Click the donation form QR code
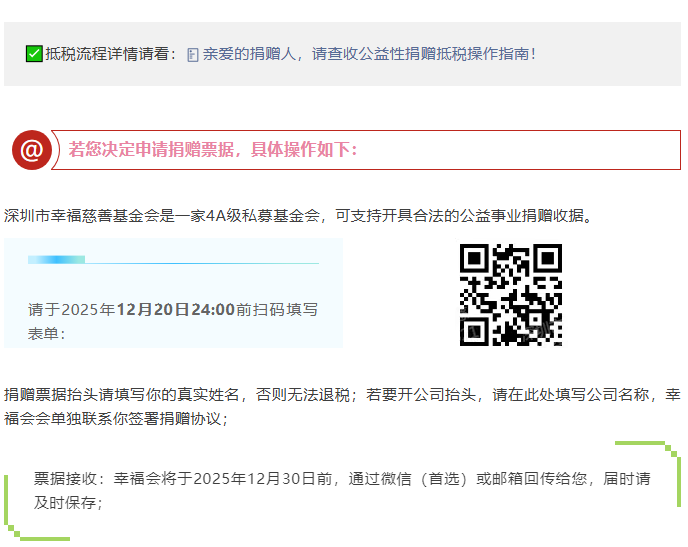The height and width of the screenshot is (547, 688). [511, 295]
